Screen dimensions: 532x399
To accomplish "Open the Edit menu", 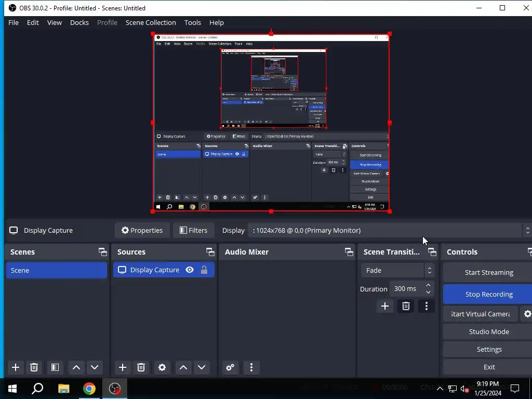I will click(x=33, y=22).
